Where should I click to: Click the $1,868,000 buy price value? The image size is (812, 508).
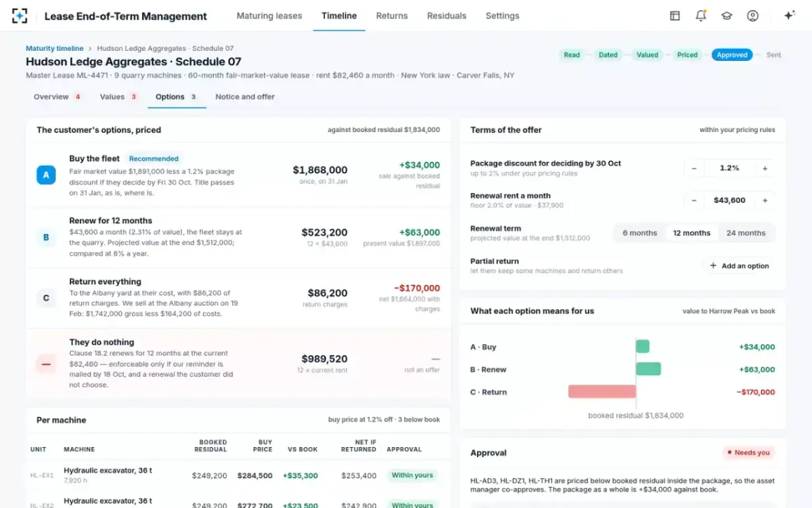320,170
